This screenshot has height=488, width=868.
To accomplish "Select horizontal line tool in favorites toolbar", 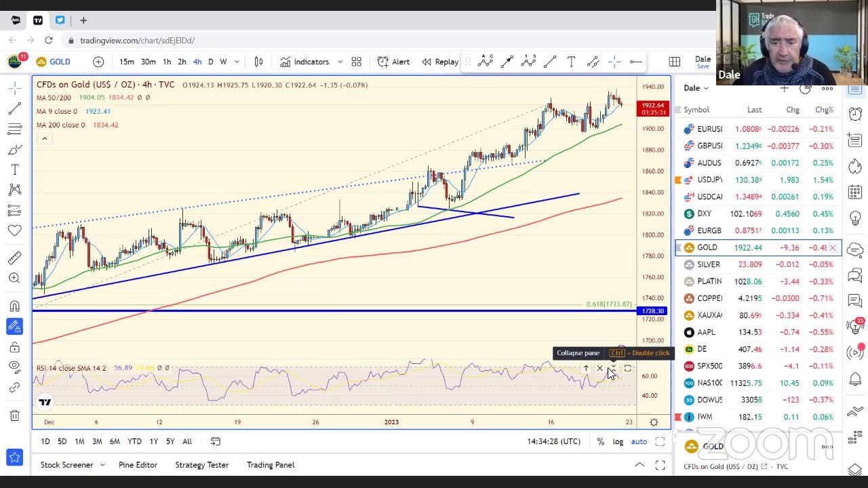I will (636, 62).
